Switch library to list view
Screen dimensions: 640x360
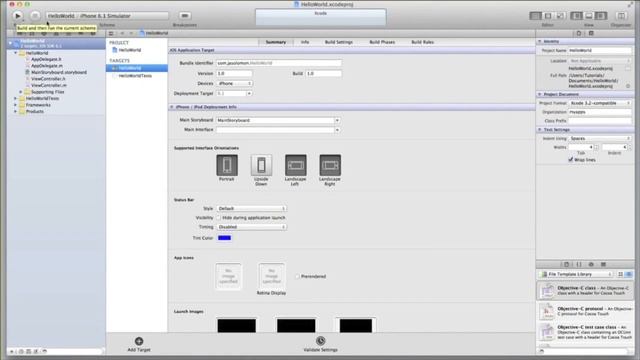click(629, 274)
